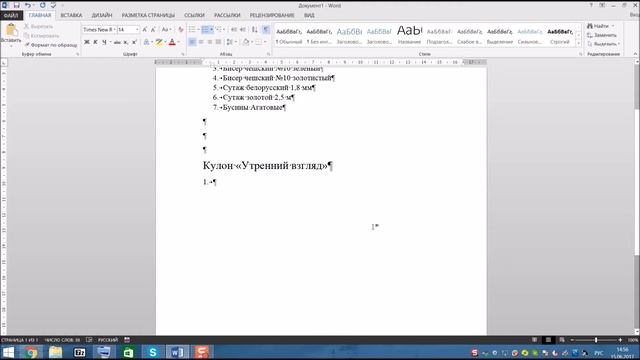Click the РУССКИЙ language indicator
Screen dimensions: 640x360
[108, 340]
